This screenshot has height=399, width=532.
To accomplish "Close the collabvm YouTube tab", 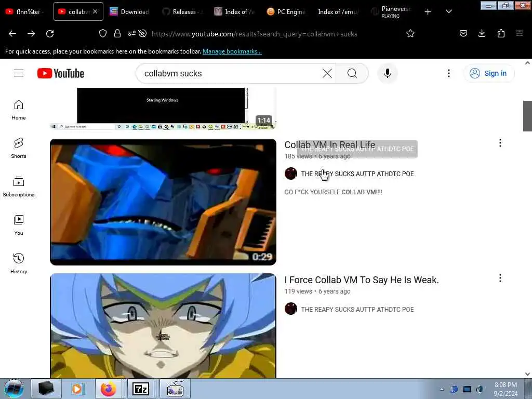I will tap(96, 11).
